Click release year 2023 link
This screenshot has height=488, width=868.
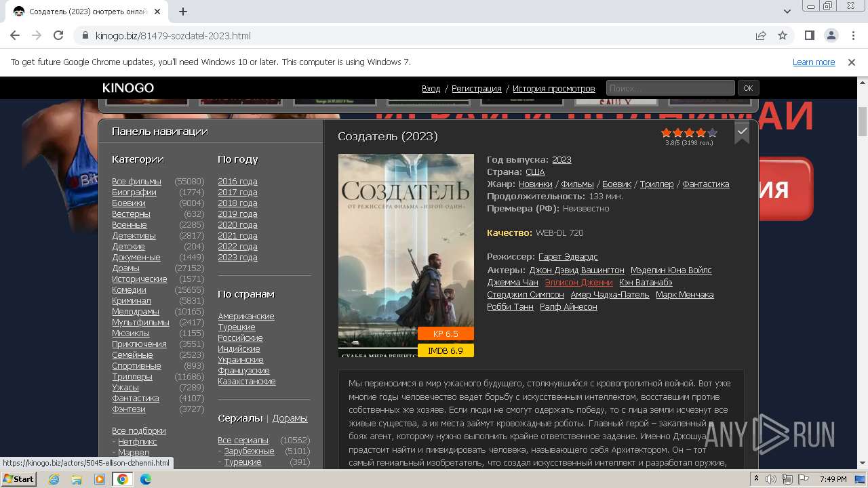(x=561, y=160)
